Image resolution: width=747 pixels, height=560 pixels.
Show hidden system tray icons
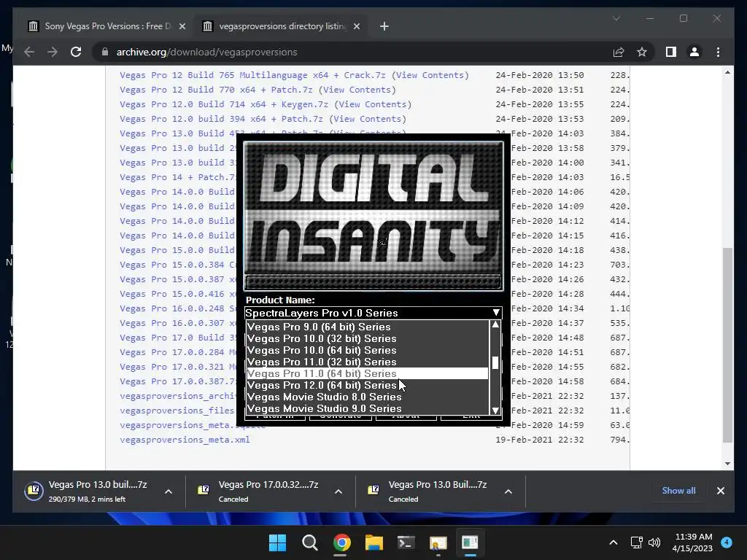click(x=614, y=542)
